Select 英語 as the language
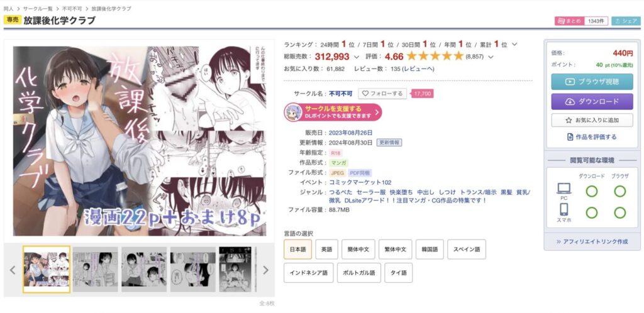Image resolution: width=644 pixels, height=313 pixels. (x=326, y=250)
